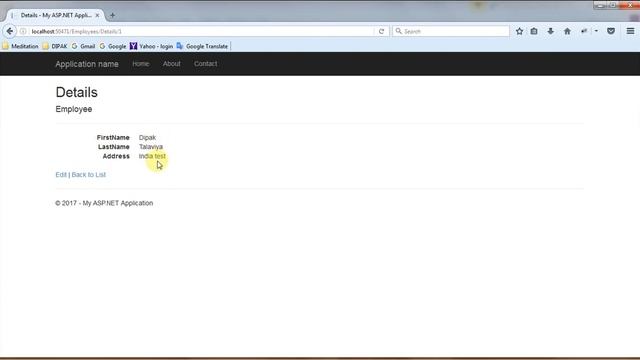Click the 2017 My ASP.NET Application footer
Image resolution: width=640 pixels, height=360 pixels.
click(x=104, y=203)
